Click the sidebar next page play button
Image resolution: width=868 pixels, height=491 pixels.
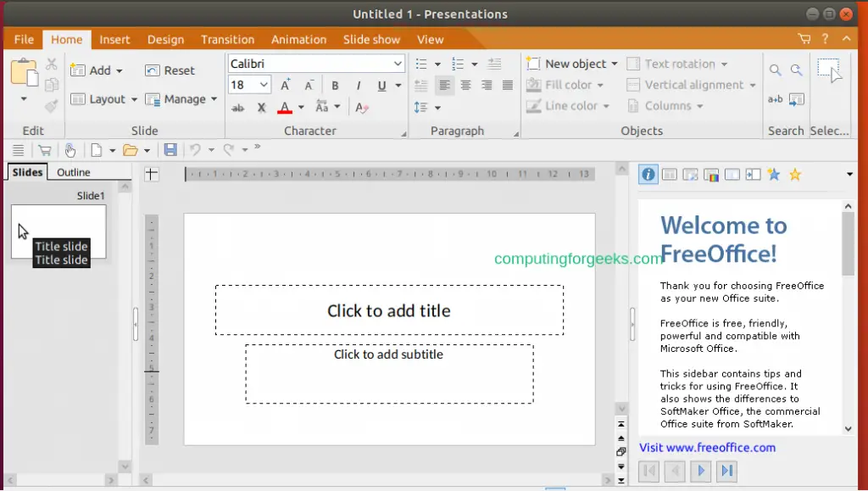pyautogui.click(x=701, y=471)
